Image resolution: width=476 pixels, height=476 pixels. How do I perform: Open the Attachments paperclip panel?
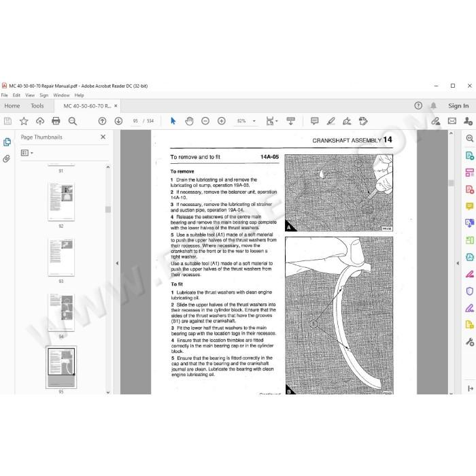click(x=6, y=158)
